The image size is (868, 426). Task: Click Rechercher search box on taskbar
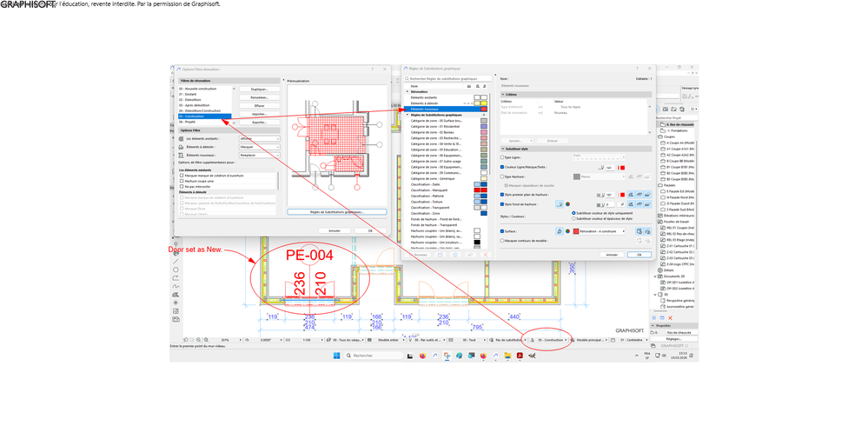[x=374, y=355]
